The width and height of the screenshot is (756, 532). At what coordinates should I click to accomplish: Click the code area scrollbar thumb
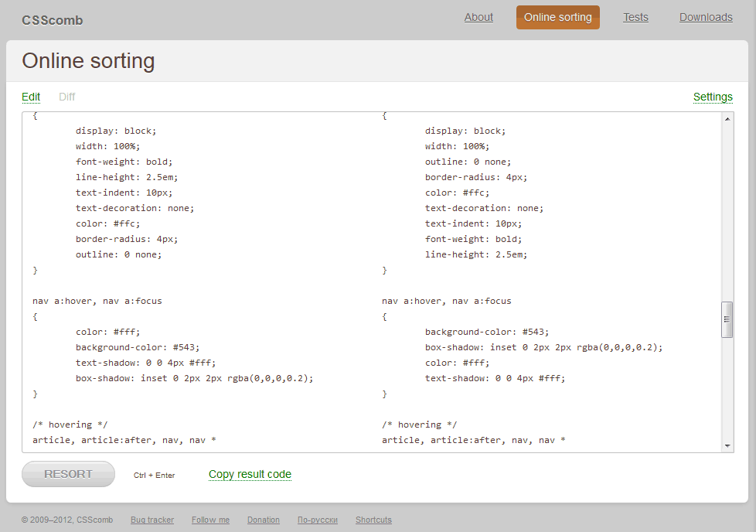[x=727, y=319]
